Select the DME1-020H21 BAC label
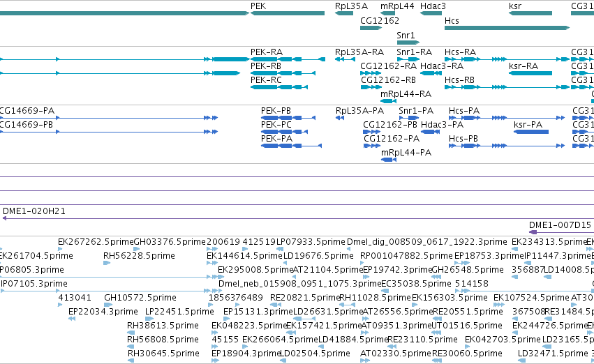 click(x=34, y=211)
